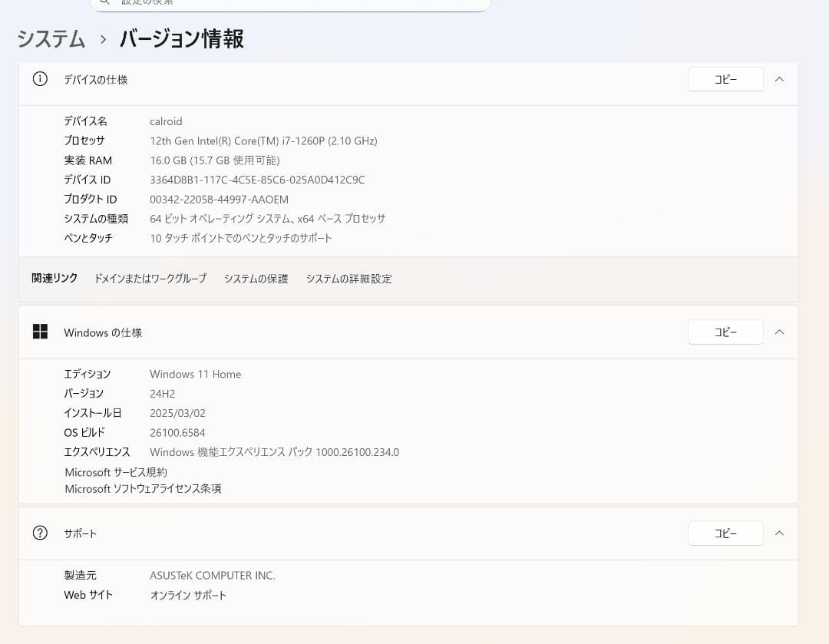The image size is (829, 644).
Task: Open Microsoft サービス規約 link
Action: (x=115, y=472)
